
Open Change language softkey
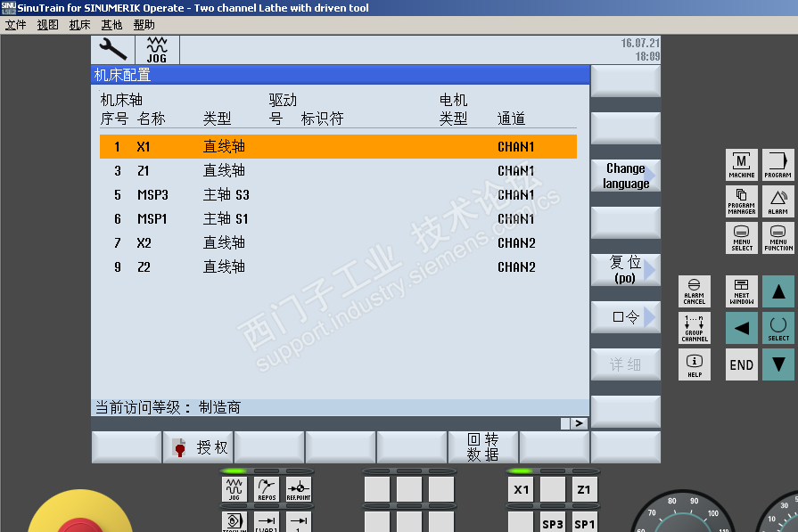[626, 176]
